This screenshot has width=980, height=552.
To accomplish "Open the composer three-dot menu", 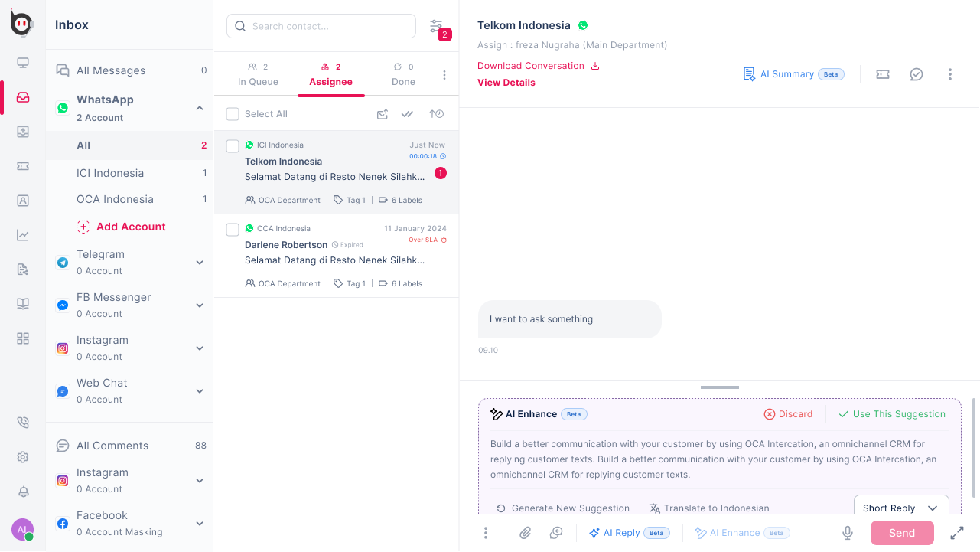I will pos(485,533).
